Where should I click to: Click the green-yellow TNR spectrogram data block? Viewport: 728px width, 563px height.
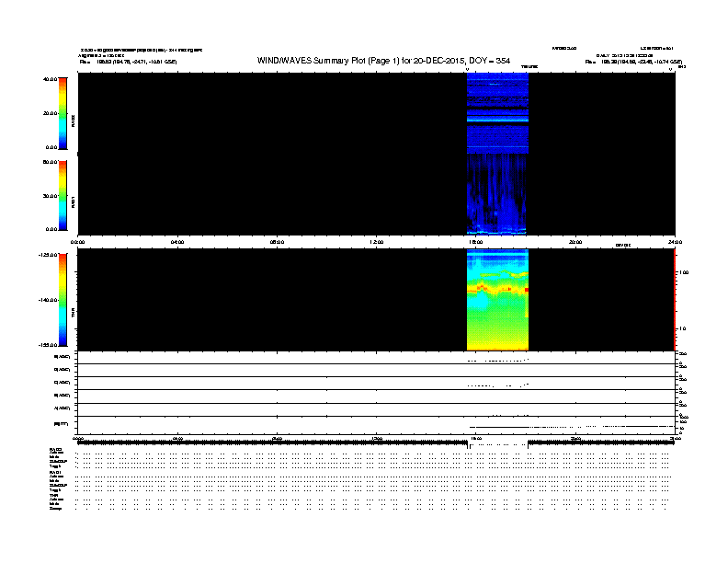click(x=497, y=300)
